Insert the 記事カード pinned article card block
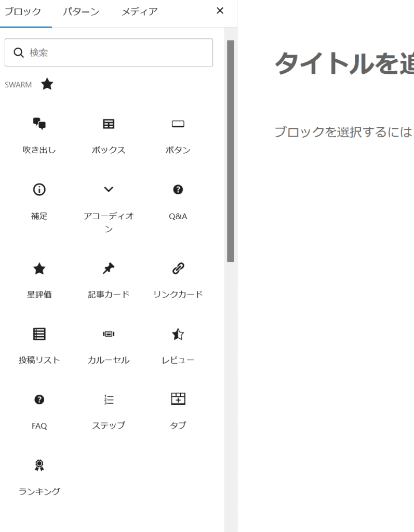This screenshot has height=532, width=414. pyautogui.click(x=109, y=280)
